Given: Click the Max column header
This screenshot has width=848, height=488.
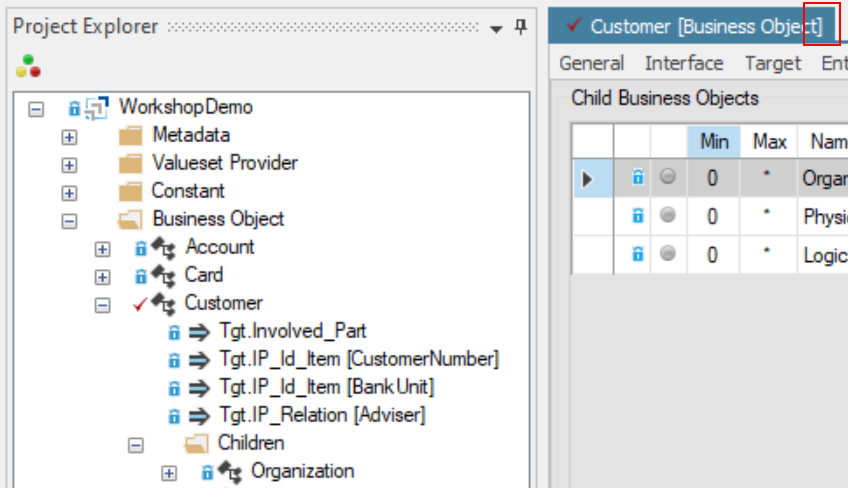Looking at the screenshot, I should pyautogui.click(x=769, y=142).
